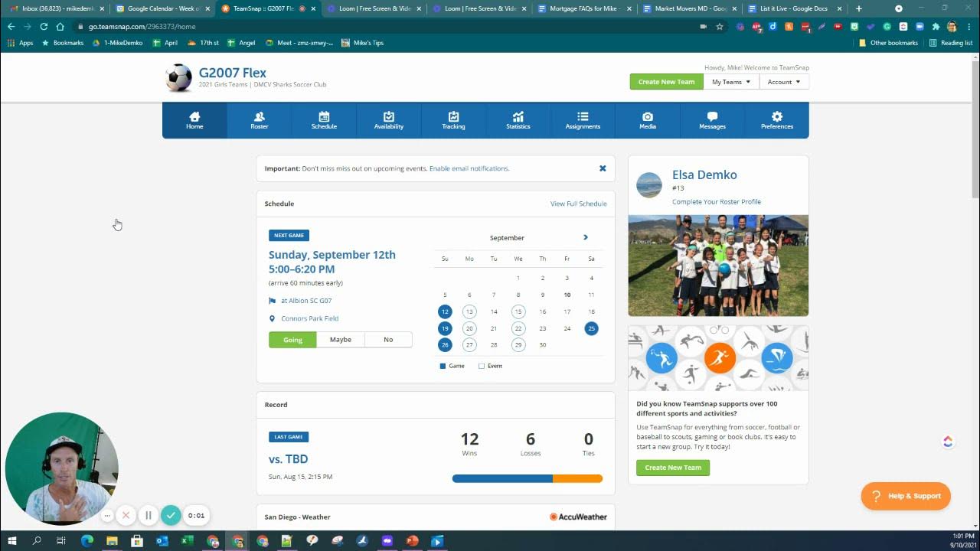Open the vs. TBD last game link
The width and height of the screenshot is (980, 551).
tap(288, 459)
